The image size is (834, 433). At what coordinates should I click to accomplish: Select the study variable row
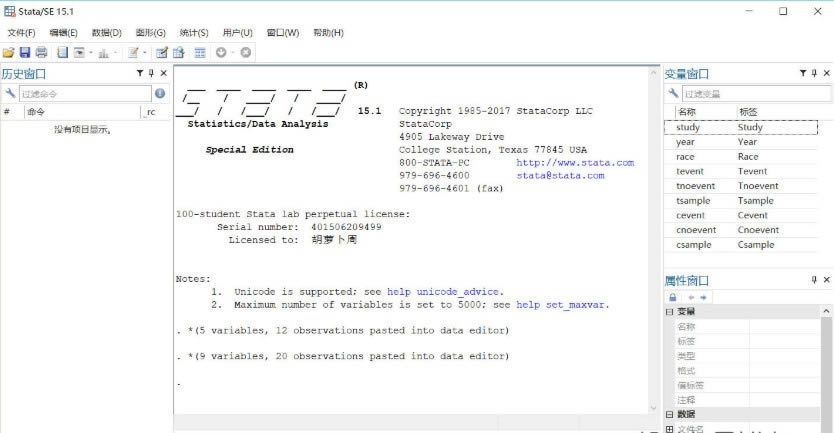[741, 127]
